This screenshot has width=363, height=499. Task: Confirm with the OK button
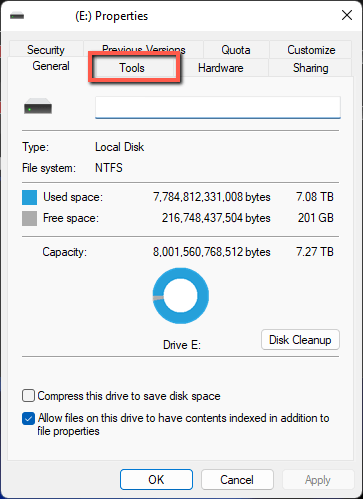[156, 480]
